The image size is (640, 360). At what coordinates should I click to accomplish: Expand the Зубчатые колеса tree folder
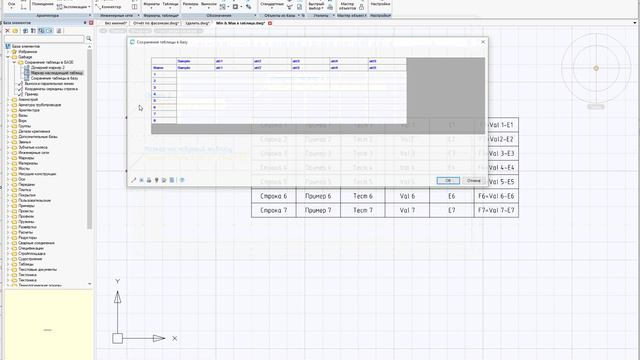[x=8, y=147]
